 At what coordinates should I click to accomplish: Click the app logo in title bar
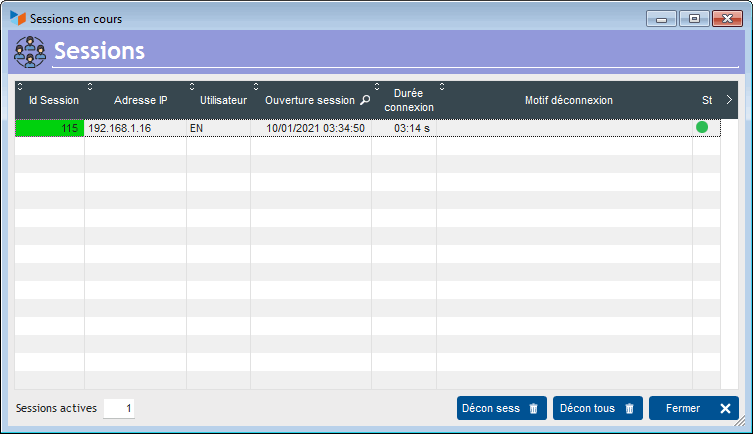click(x=18, y=18)
